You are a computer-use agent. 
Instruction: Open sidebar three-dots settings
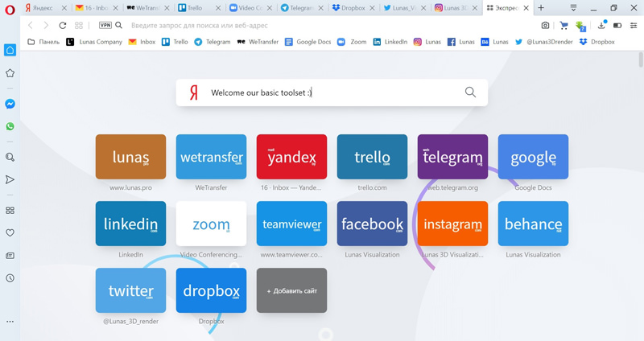10,322
